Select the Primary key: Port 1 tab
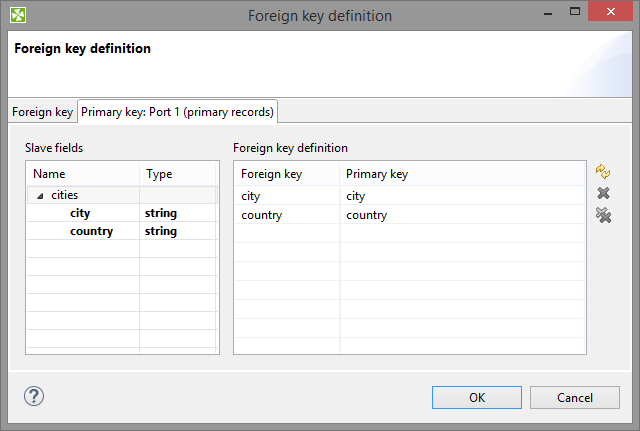This screenshot has height=431, width=640. point(178,111)
